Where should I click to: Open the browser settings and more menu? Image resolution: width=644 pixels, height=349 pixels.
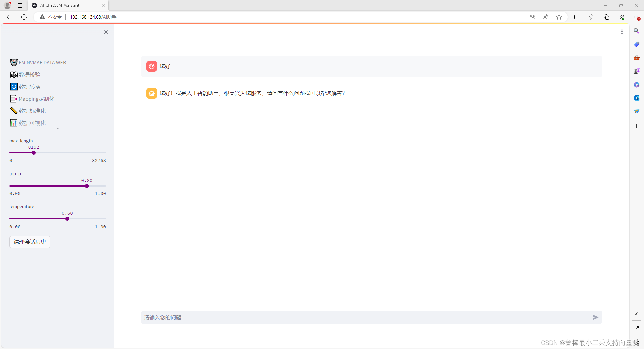(x=636, y=17)
